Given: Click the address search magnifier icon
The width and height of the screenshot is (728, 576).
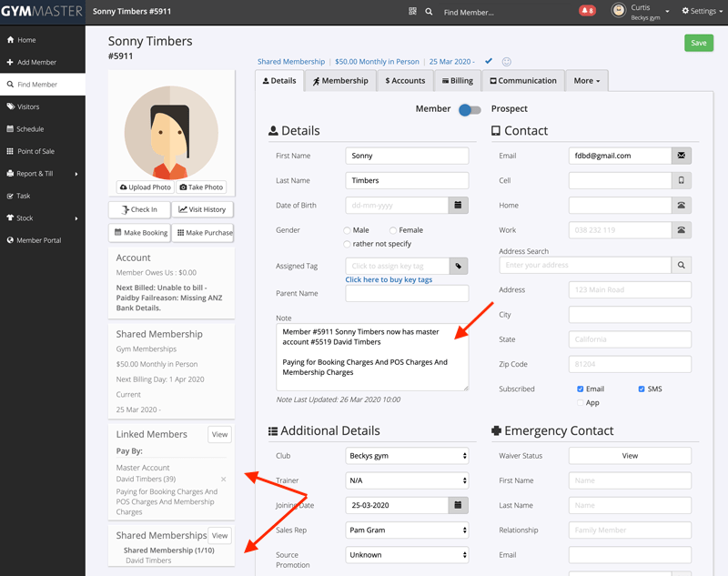Looking at the screenshot, I should (681, 265).
